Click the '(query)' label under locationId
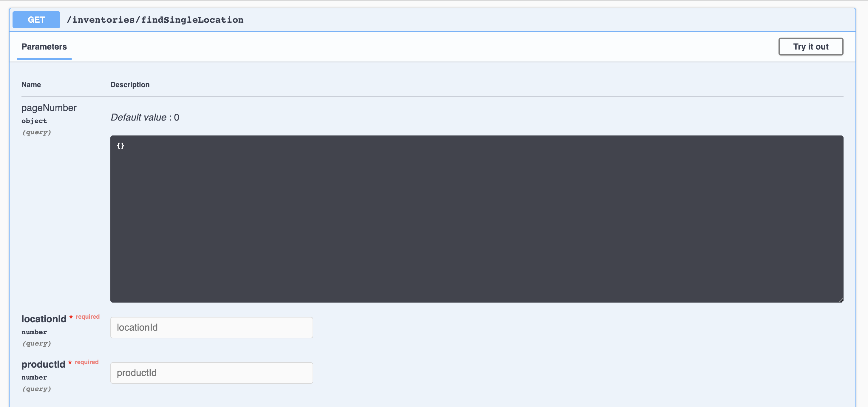The image size is (868, 407). pos(36,344)
